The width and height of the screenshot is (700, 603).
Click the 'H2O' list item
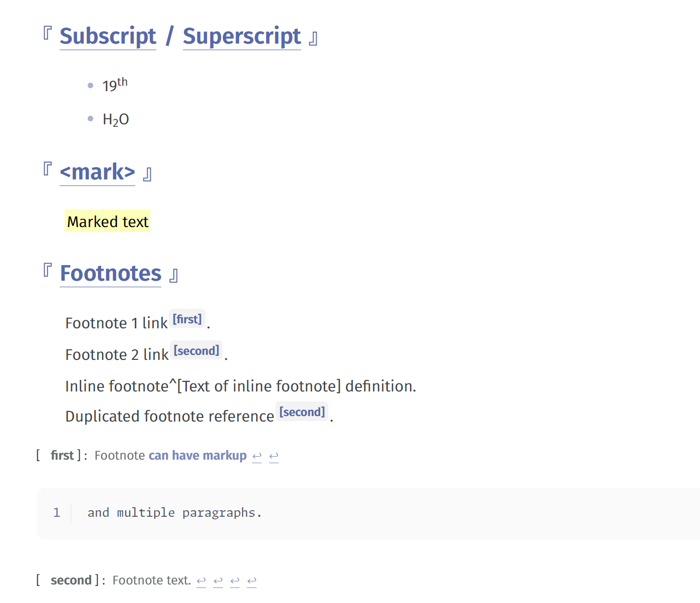click(x=116, y=119)
